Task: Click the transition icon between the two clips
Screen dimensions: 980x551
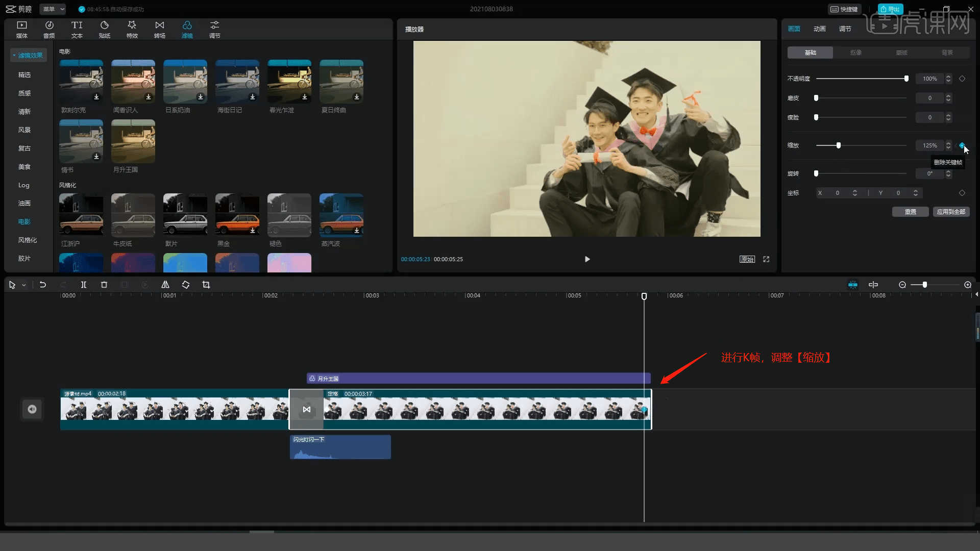Action: pos(307,409)
